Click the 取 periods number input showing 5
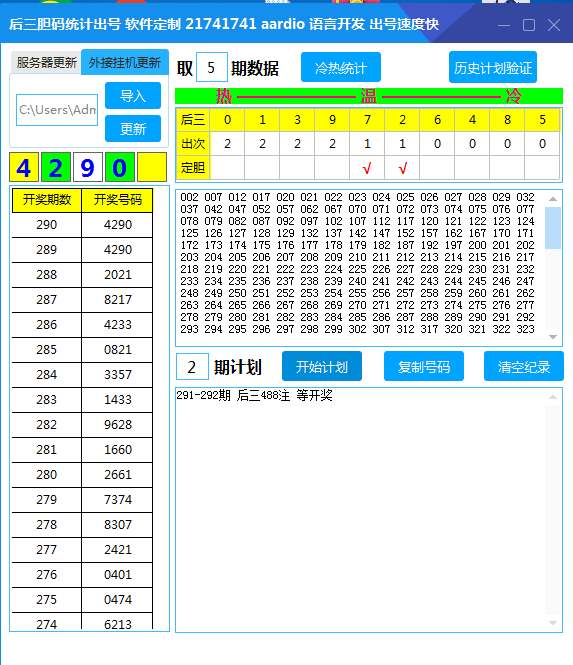The width and height of the screenshot is (573, 665). (211, 67)
